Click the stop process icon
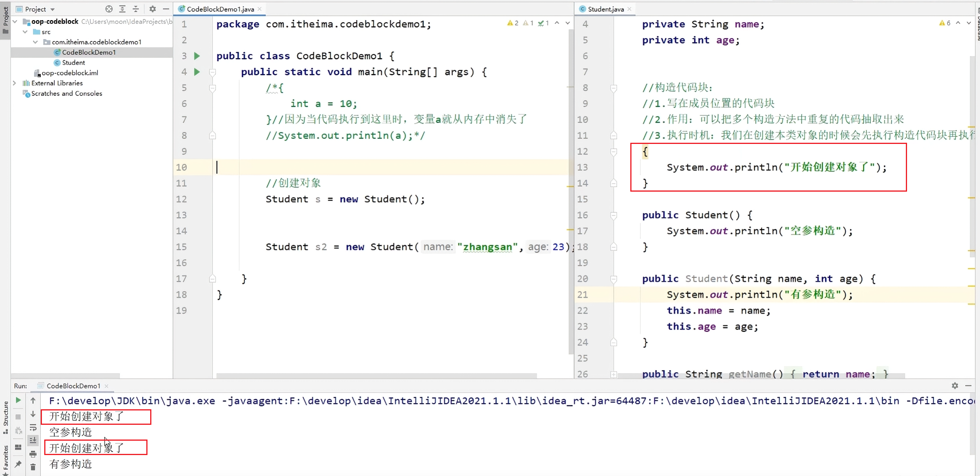 pyautogui.click(x=18, y=417)
